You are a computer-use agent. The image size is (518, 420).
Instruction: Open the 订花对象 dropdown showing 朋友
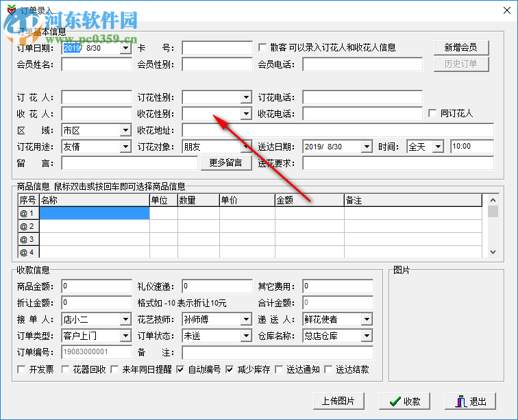click(x=246, y=147)
